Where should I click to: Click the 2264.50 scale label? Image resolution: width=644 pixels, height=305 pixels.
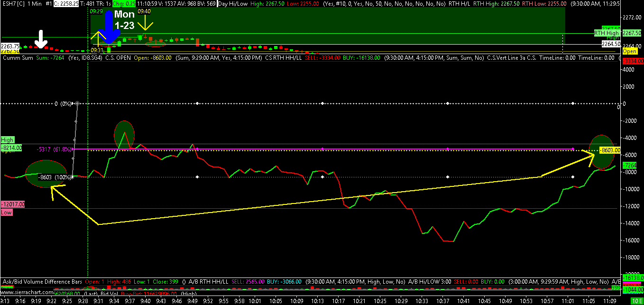611,44
